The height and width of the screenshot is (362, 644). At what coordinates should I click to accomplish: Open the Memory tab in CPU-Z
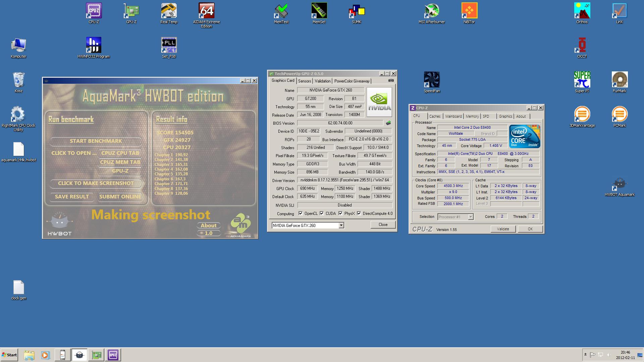tap(472, 116)
